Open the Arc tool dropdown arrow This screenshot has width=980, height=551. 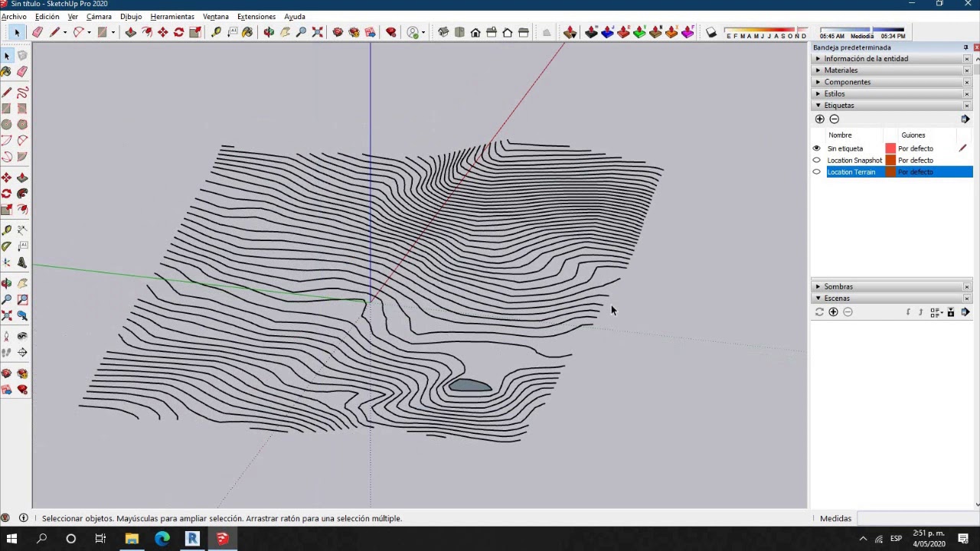tap(89, 32)
